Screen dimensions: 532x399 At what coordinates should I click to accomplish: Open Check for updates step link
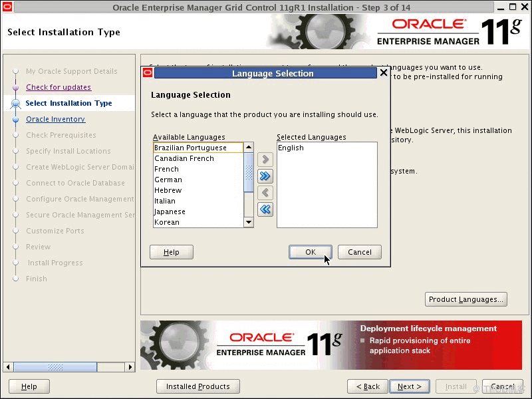[x=59, y=87]
